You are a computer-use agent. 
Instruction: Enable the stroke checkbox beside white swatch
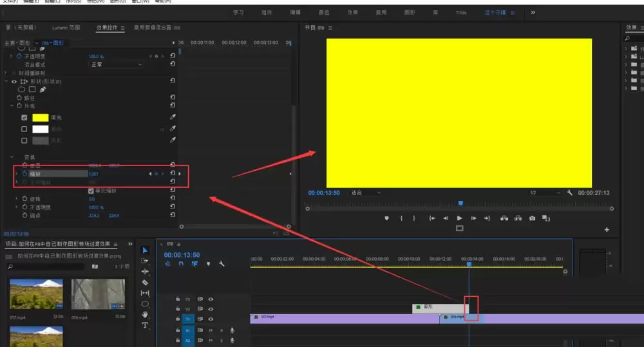click(24, 129)
